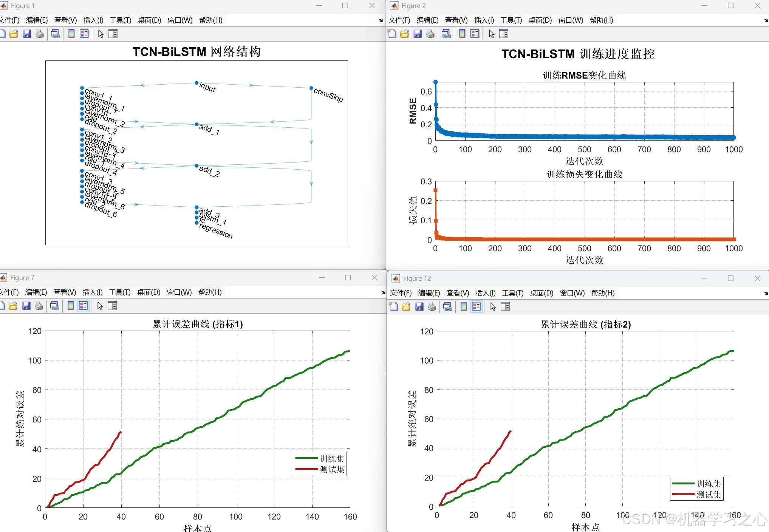Click dock arrow at Figure 2 menu bar end
Image resolution: width=769 pixels, height=532 pixels.
pos(766,20)
